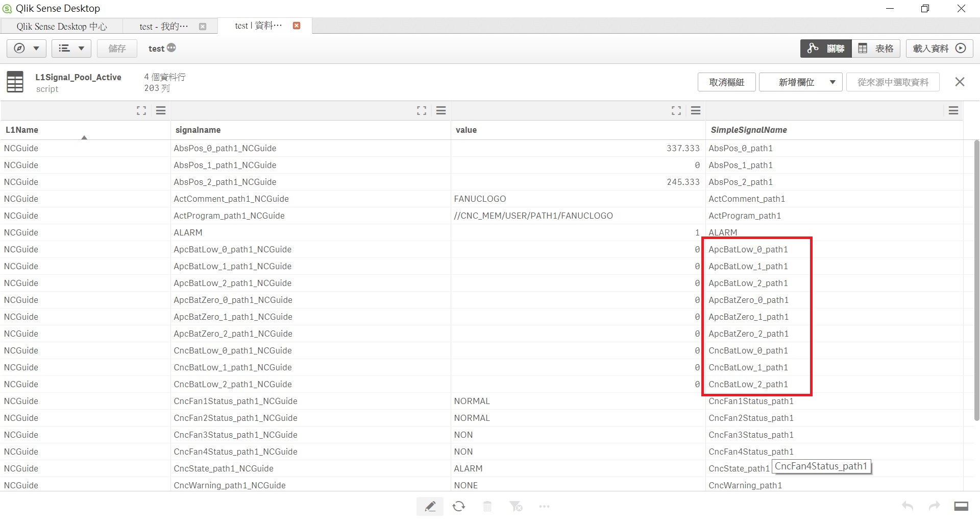Click 從來源中選取資料 button
Viewport: 980px width, 521px height.
[893, 82]
